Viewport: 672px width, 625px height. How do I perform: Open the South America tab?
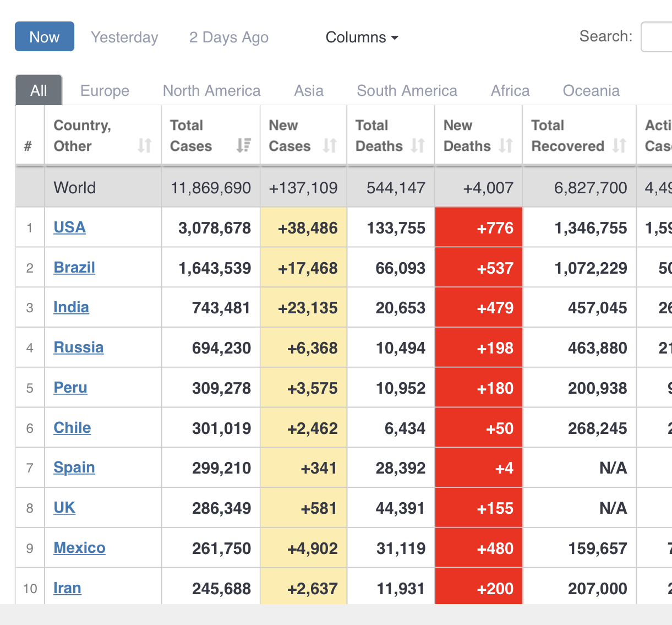coord(407,91)
